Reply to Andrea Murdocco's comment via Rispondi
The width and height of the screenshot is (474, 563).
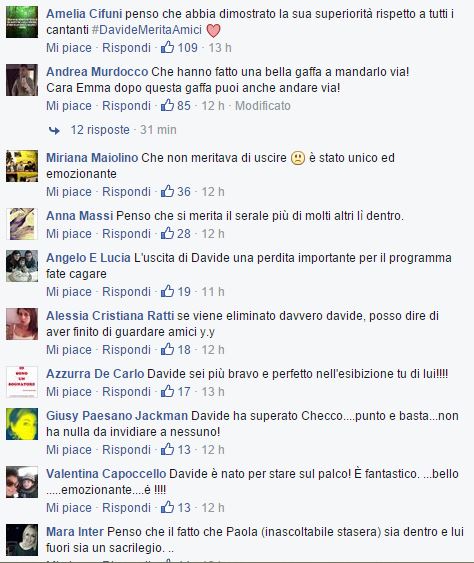tap(126, 106)
